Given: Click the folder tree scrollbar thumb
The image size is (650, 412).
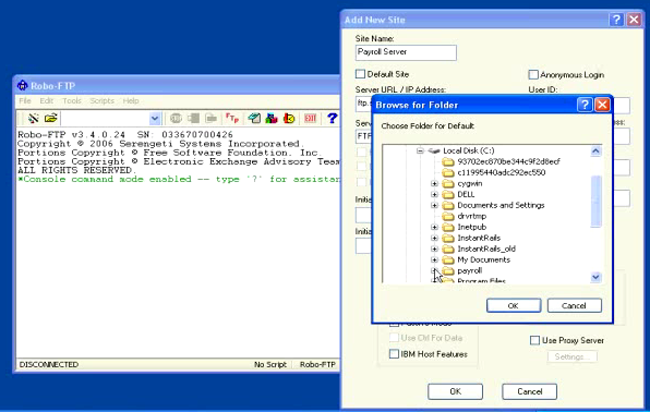Looking at the screenshot, I should (596, 201).
